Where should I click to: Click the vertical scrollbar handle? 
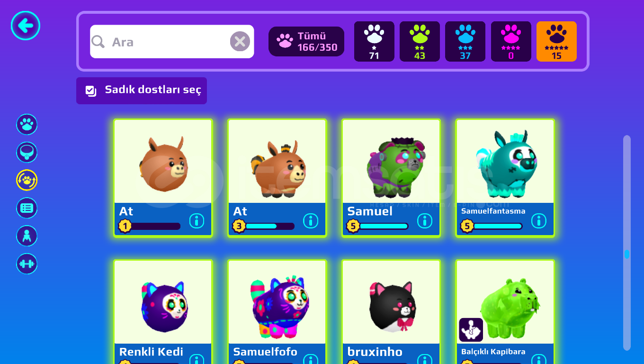point(627,254)
